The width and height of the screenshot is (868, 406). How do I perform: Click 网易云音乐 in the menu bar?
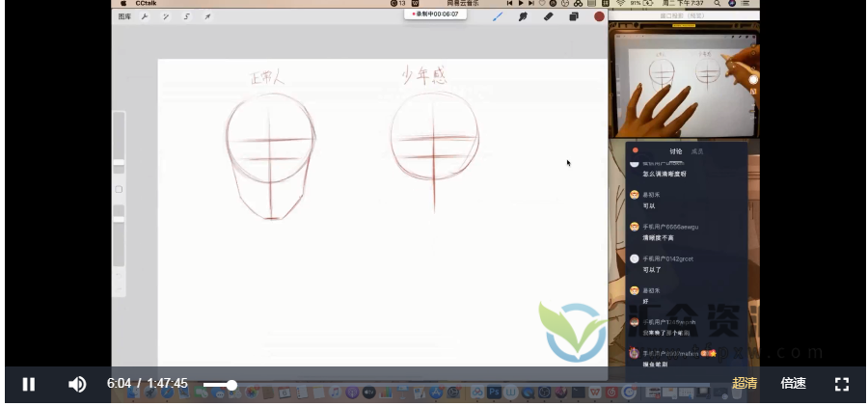(x=463, y=3)
